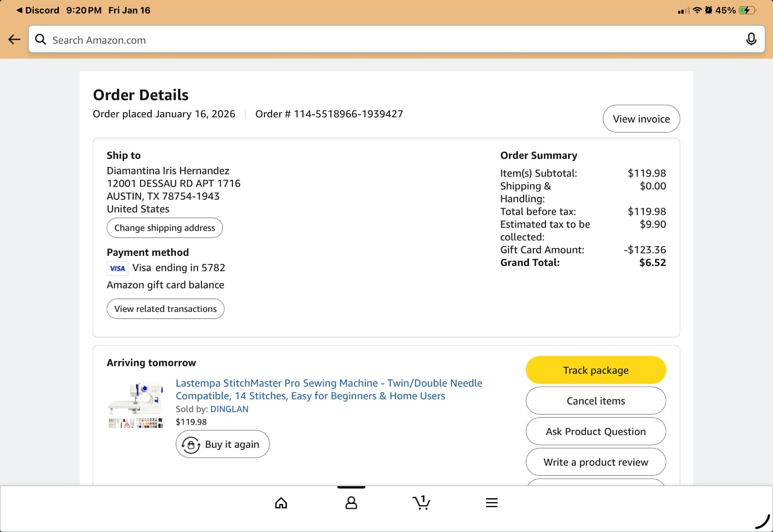Image resolution: width=773 pixels, height=532 pixels.
Task: Tap the recipient name Diamantina Iris Hernandez
Action: (168, 171)
